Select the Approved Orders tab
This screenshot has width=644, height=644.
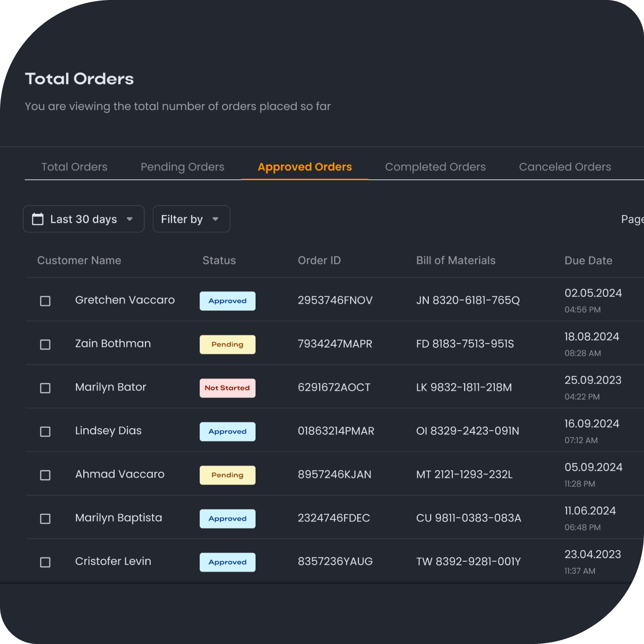pyautogui.click(x=305, y=167)
